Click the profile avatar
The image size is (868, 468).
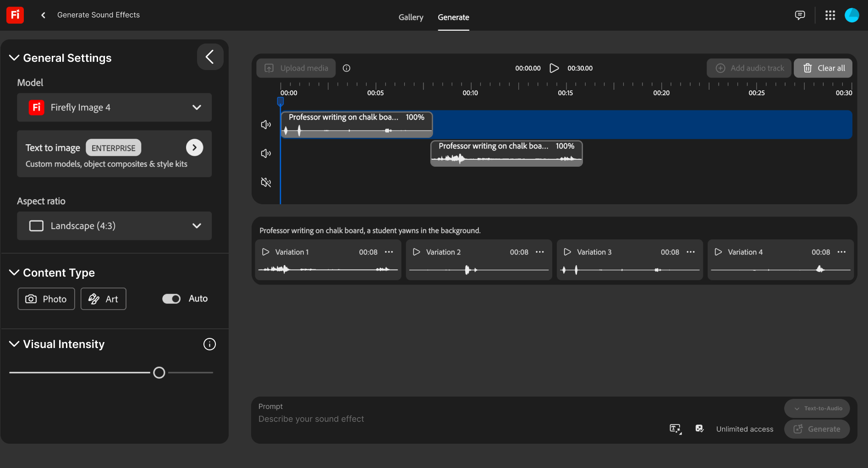(852, 15)
